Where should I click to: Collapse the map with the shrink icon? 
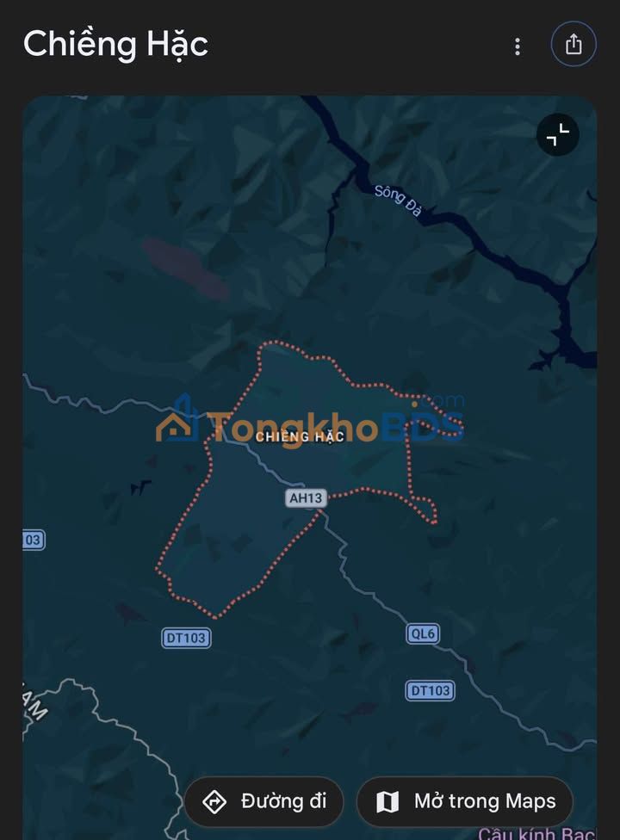pyautogui.click(x=558, y=134)
